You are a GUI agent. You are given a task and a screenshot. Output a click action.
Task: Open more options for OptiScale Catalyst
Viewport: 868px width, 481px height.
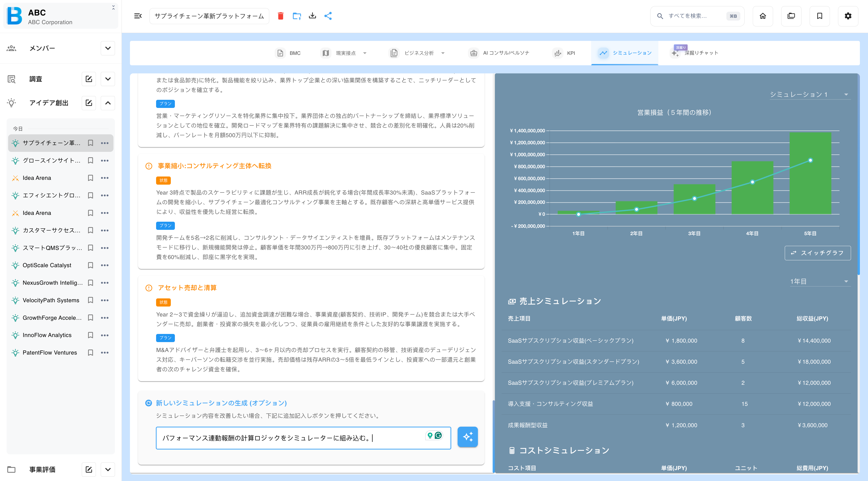(x=105, y=265)
